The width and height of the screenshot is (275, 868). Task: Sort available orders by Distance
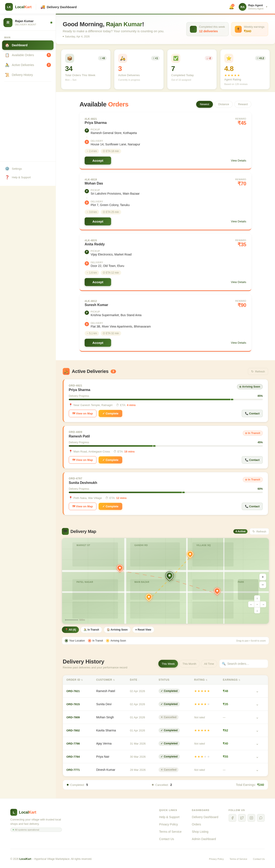point(223,105)
